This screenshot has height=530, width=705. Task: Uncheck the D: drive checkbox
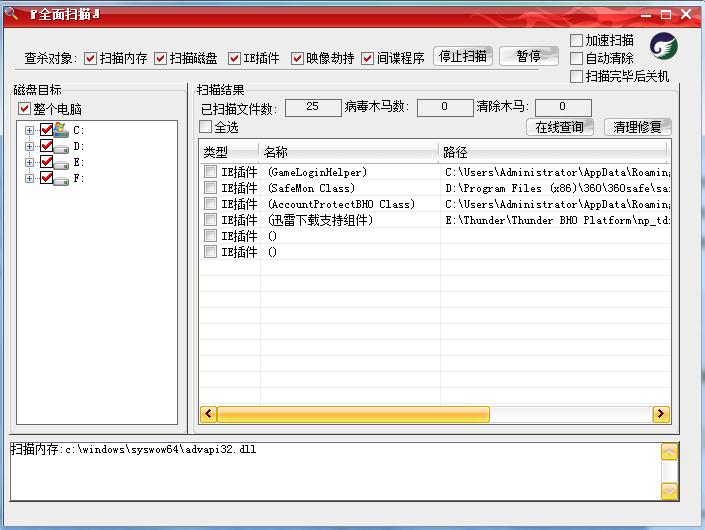pos(46,146)
